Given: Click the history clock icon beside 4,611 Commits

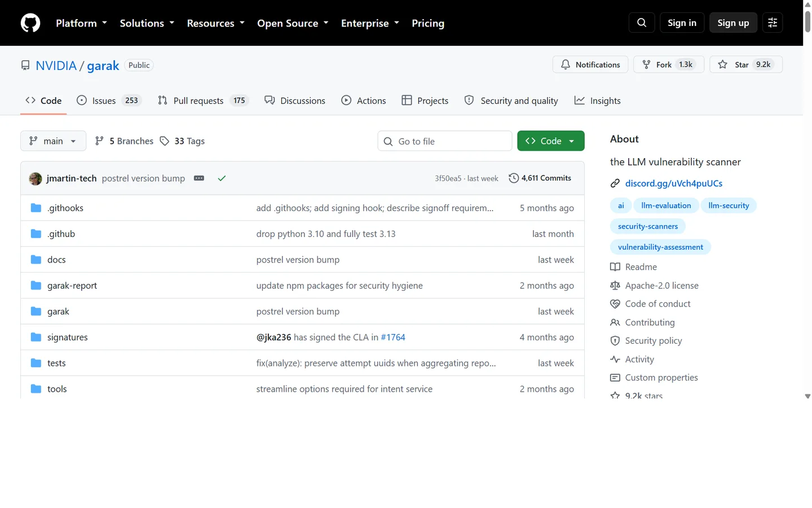Looking at the screenshot, I should [514, 178].
